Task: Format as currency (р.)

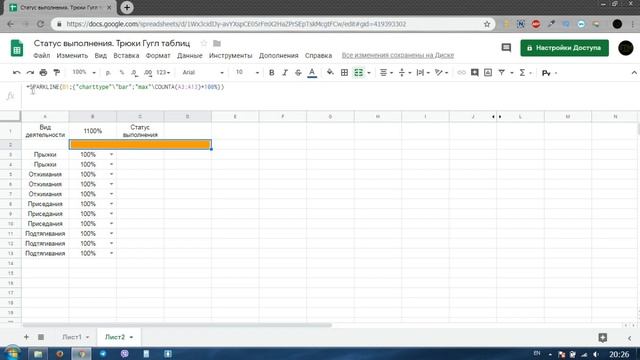Action: click(x=108, y=73)
